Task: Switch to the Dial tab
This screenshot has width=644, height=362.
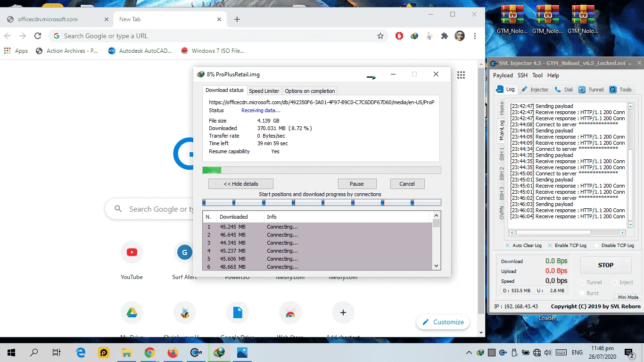Action: tap(564, 90)
